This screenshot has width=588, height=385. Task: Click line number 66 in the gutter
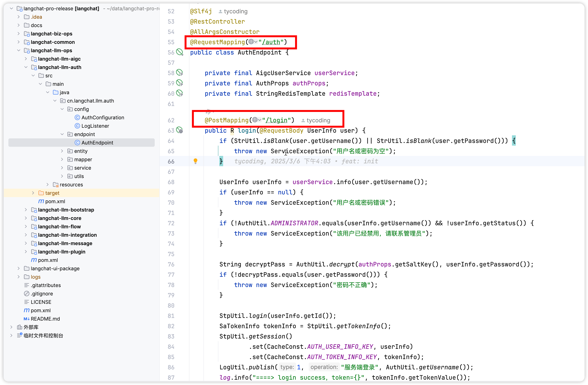171,161
